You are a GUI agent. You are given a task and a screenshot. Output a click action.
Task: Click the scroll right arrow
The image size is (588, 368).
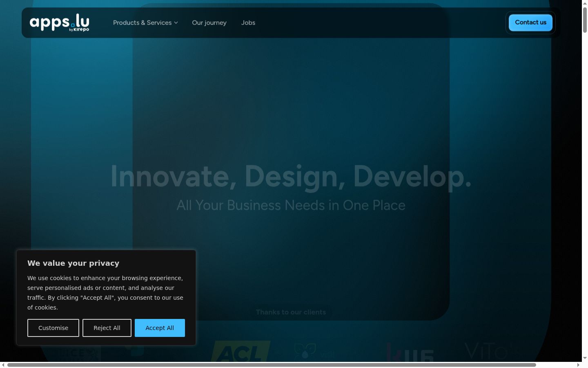[578, 365]
